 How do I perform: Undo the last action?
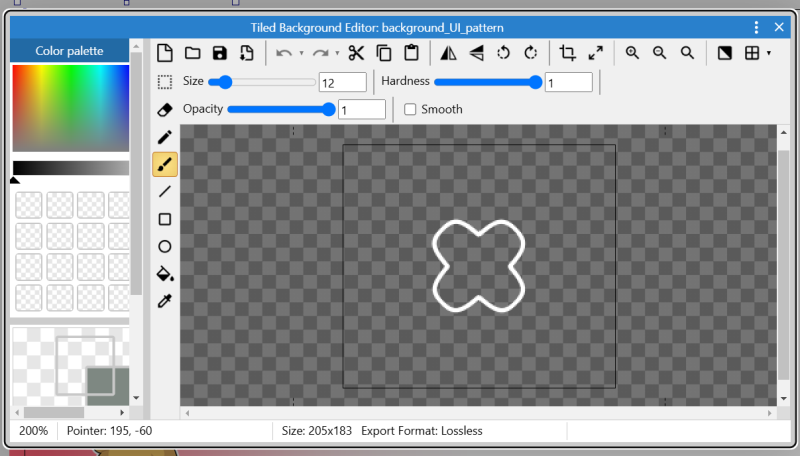pos(284,53)
